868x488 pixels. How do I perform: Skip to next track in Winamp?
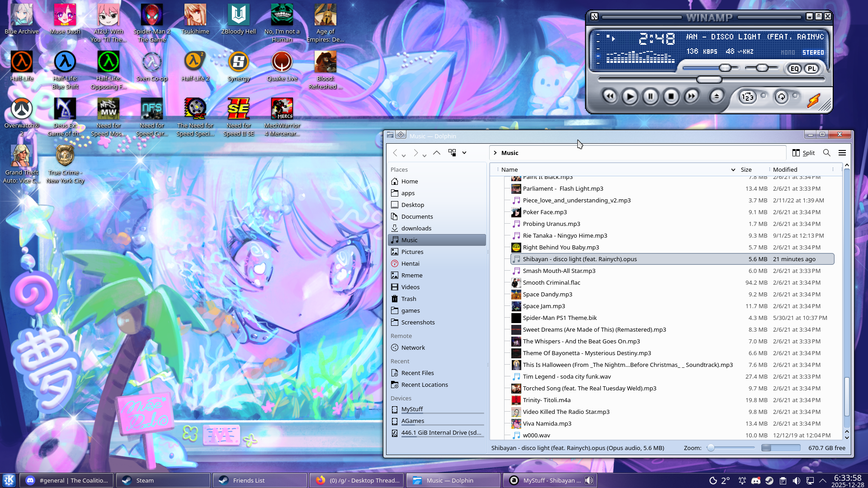point(691,96)
